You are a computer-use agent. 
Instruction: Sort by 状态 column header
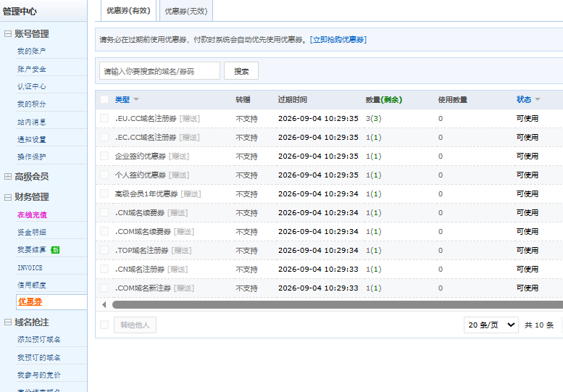tap(523, 99)
